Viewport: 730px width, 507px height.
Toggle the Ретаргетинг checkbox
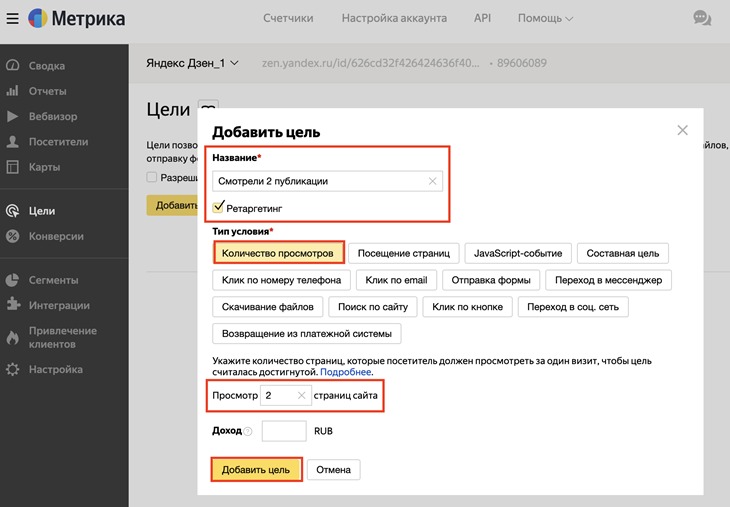(218, 208)
